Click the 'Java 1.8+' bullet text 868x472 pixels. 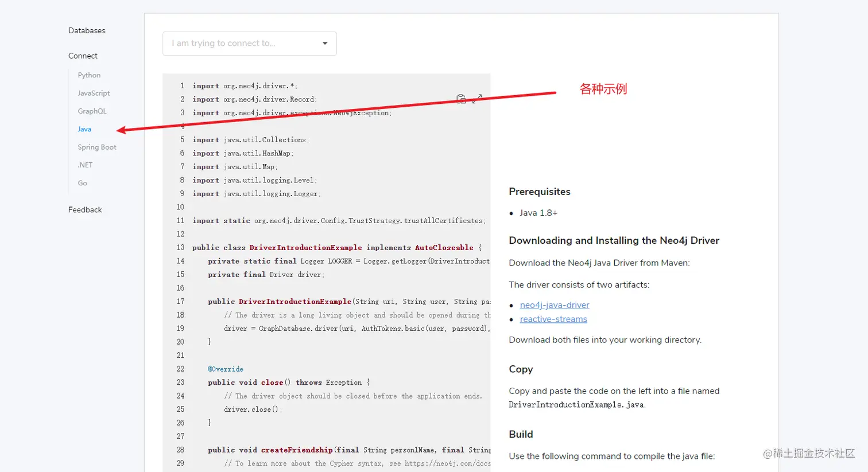[x=538, y=213]
